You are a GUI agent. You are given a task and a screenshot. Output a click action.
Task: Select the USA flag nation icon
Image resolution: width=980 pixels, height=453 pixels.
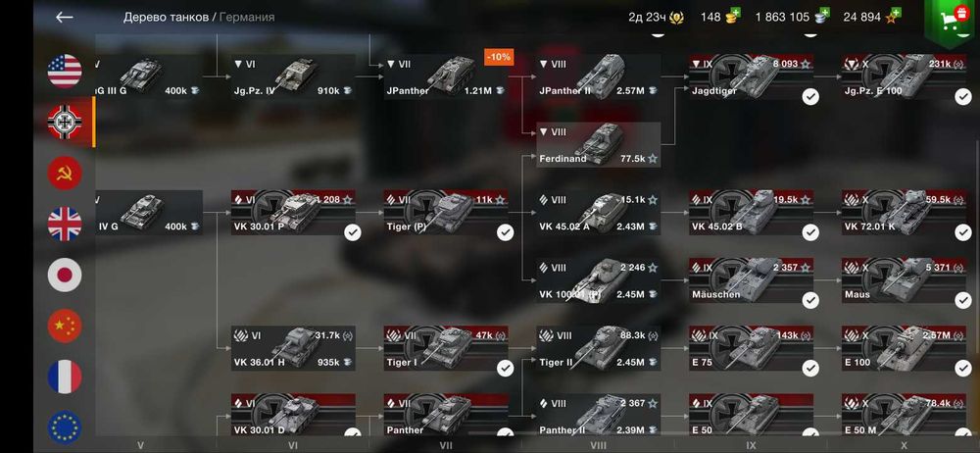(x=65, y=71)
